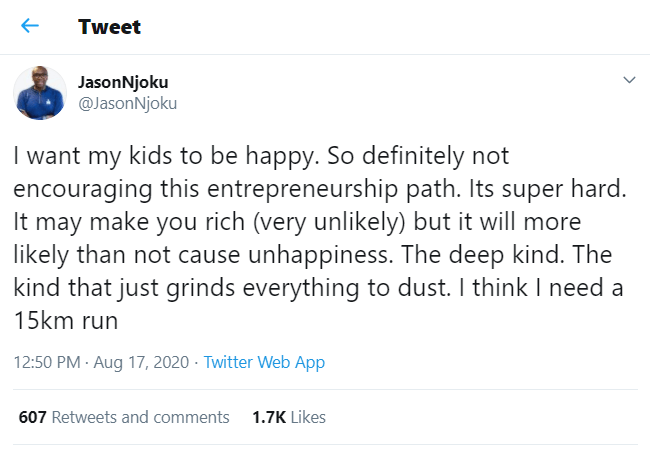Click the "Tweet" header title
The width and height of the screenshot is (650, 451).
(x=109, y=27)
